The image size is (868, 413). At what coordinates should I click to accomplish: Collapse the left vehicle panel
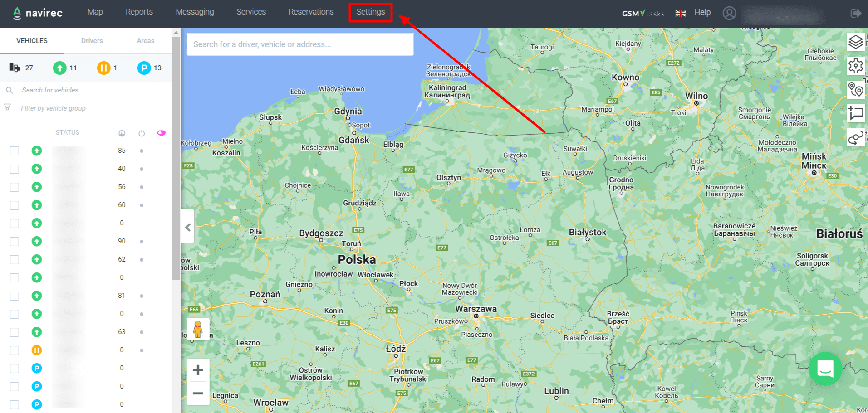[x=188, y=227]
